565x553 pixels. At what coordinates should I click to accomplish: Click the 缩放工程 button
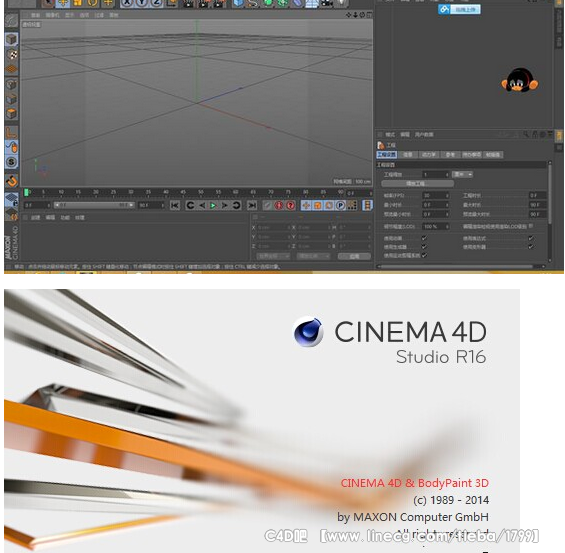click(x=417, y=184)
